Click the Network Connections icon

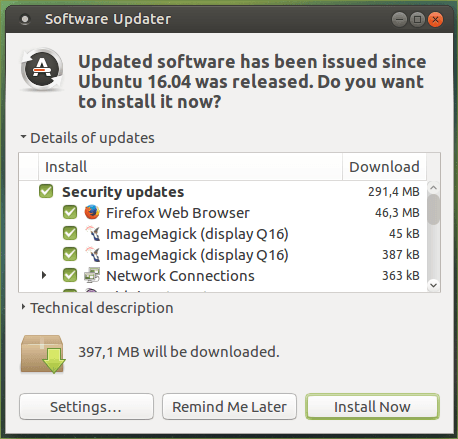pyautogui.click(x=92, y=275)
